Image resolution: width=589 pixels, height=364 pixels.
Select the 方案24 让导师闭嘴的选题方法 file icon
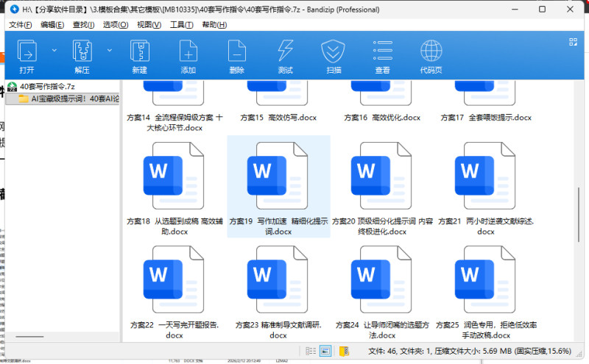381,279
